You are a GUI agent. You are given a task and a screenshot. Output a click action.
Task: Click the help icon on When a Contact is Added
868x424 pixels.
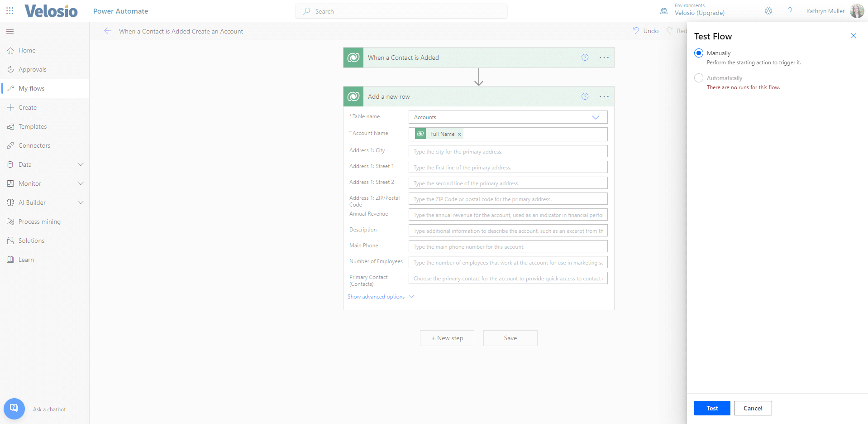click(585, 58)
